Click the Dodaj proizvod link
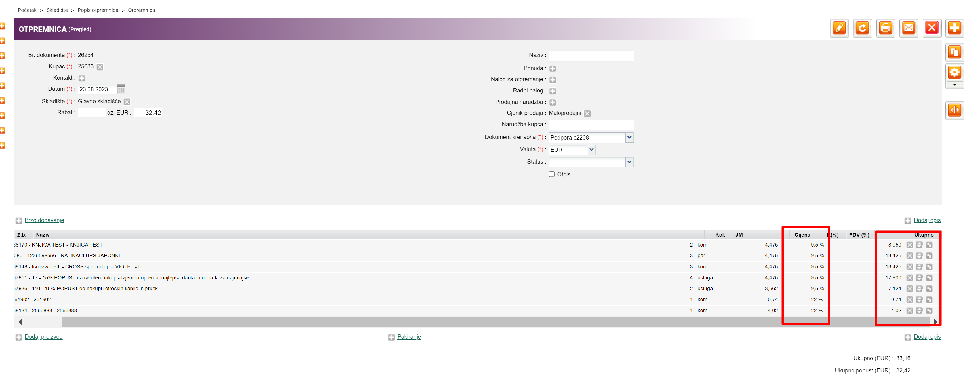The height and width of the screenshot is (379, 980). (x=43, y=337)
